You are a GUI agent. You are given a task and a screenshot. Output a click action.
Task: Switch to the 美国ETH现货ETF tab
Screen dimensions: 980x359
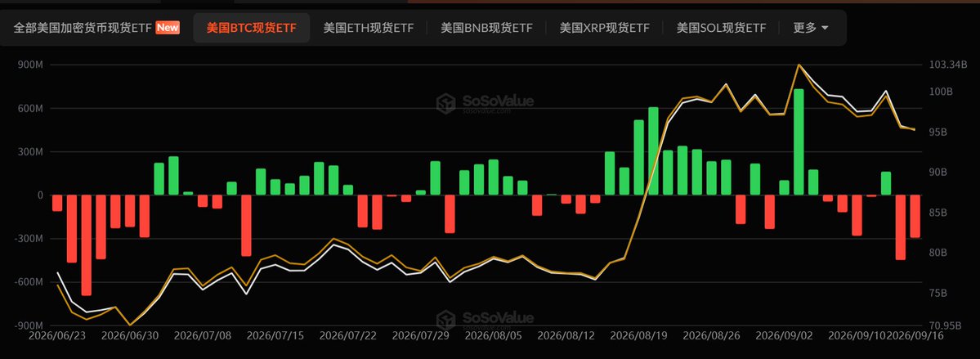click(368, 28)
